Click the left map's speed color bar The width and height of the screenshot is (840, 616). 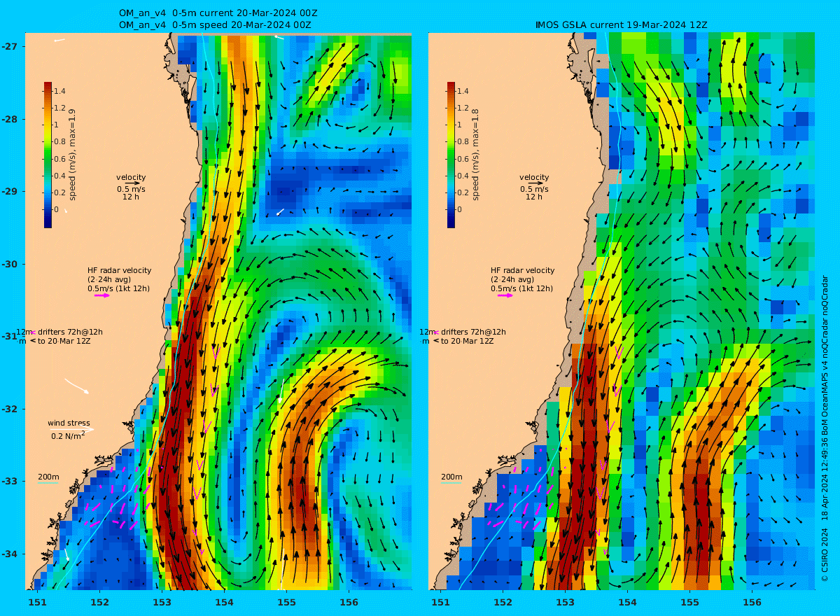pos(48,155)
